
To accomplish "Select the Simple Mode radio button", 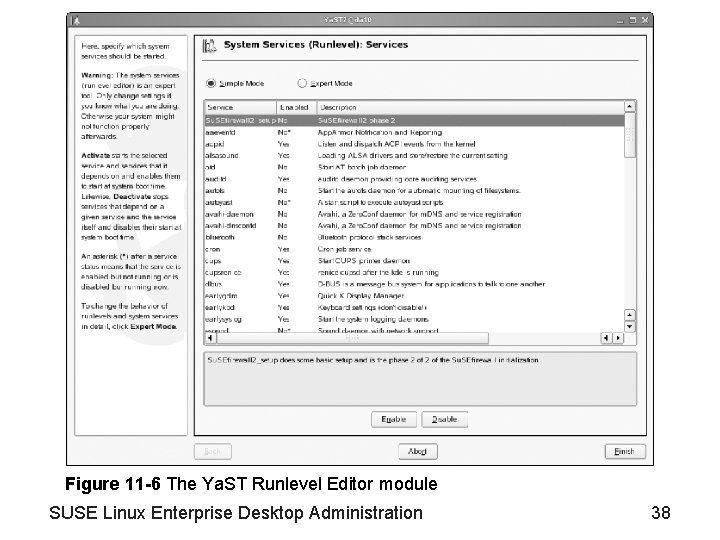I will 211,83.
